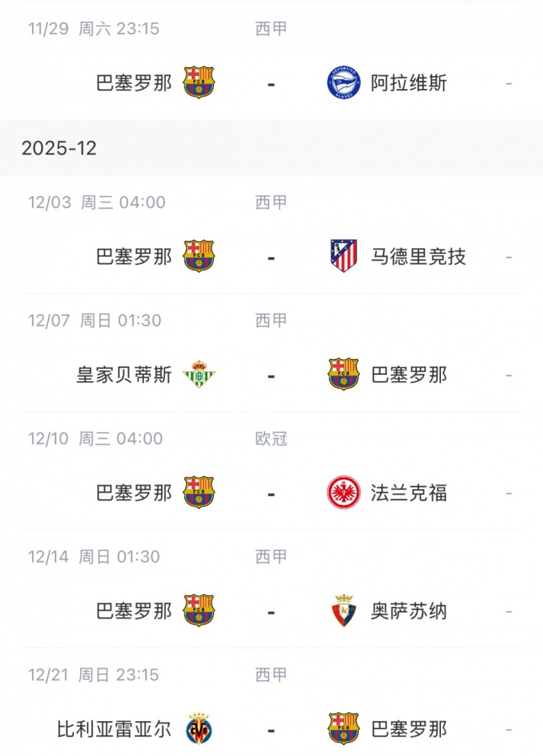Tap Barcelona crest in the Alavés match
This screenshot has height=756, width=543.
tap(199, 82)
